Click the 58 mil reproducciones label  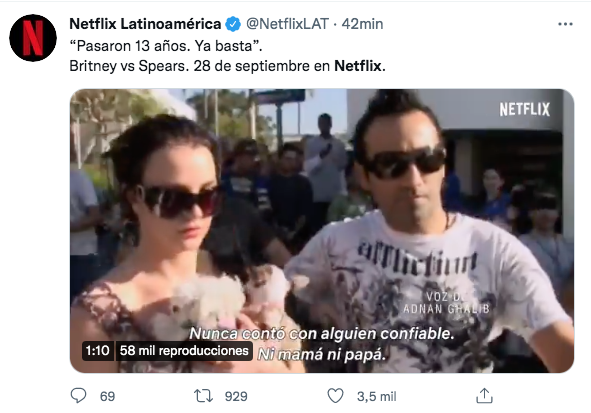point(184,351)
